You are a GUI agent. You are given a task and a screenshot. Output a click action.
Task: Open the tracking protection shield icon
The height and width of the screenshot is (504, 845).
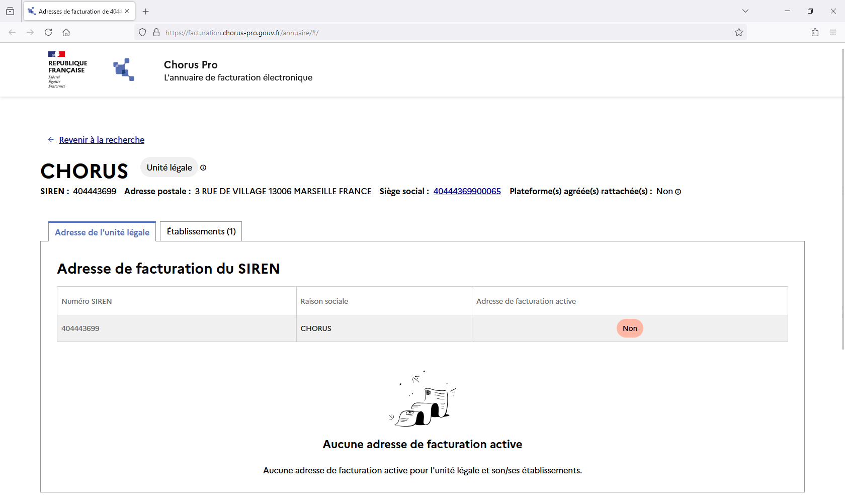coord(142,32)
